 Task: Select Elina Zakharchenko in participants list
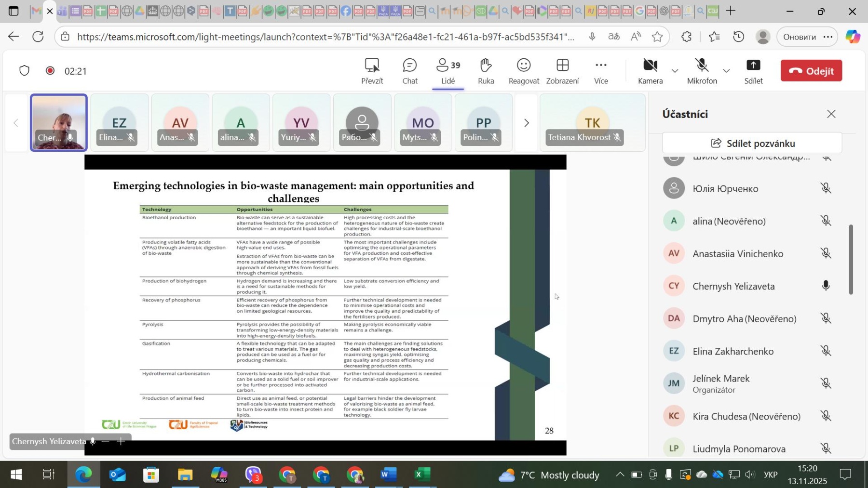point(732,351)
